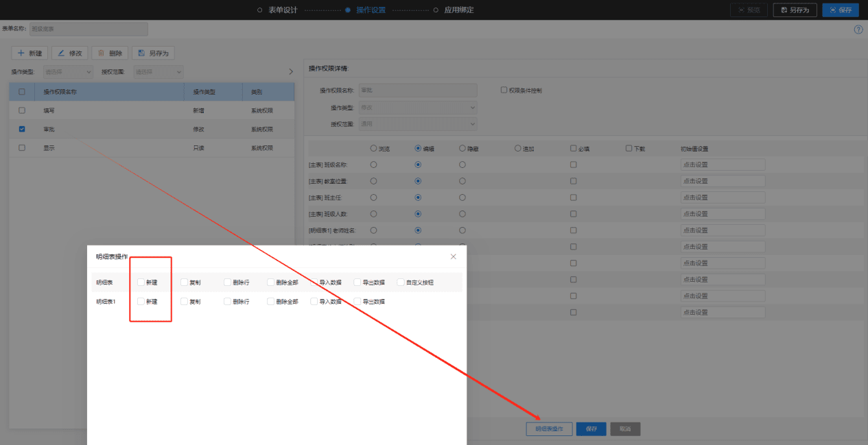This screenshot has width=868, height=445.
Task: Enable 导出数据 for 明细表 row
Action: point(357,282)
